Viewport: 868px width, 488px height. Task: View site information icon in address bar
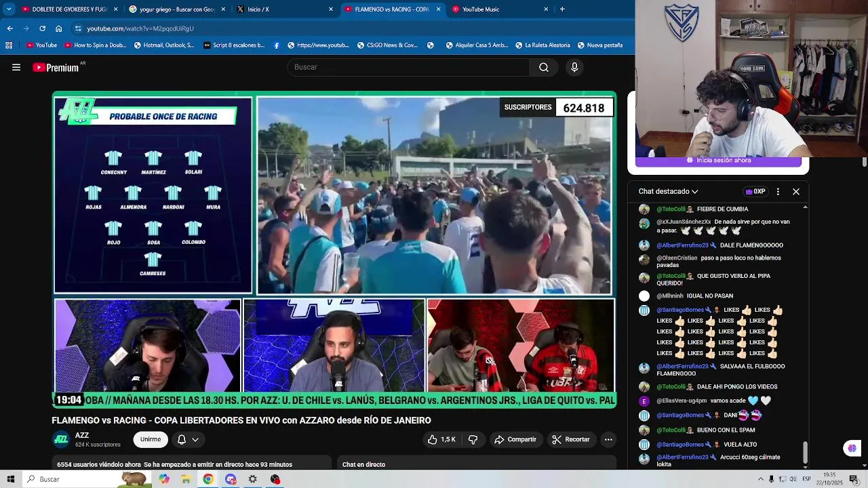pyautogui.click(x=78, y=28)
